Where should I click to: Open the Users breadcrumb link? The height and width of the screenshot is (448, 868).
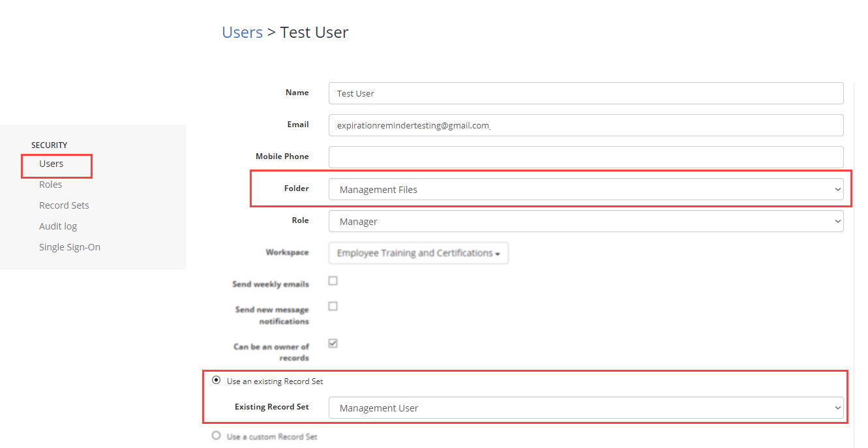pyautogui.click(x=242, y=32)
